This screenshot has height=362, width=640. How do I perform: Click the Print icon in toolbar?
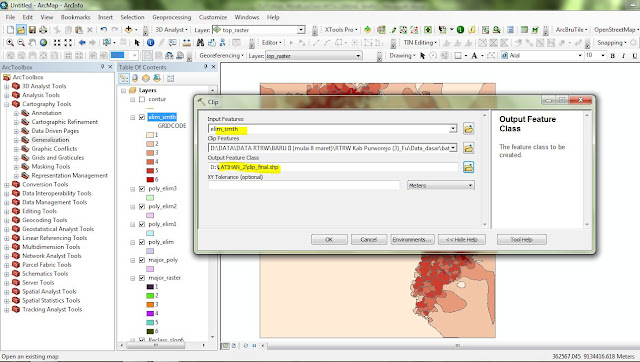(43, 30)
